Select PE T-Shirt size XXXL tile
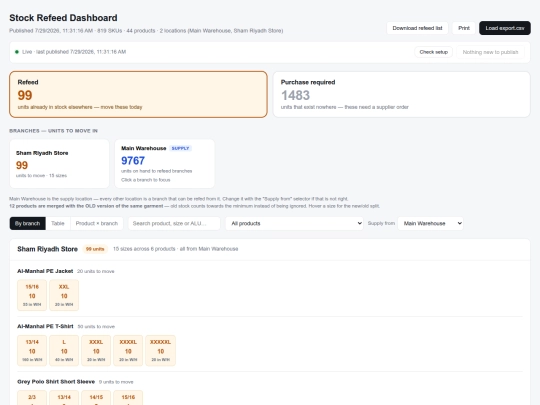The width and height of the screenshot is (540, 405). click(x=96, y=350)
